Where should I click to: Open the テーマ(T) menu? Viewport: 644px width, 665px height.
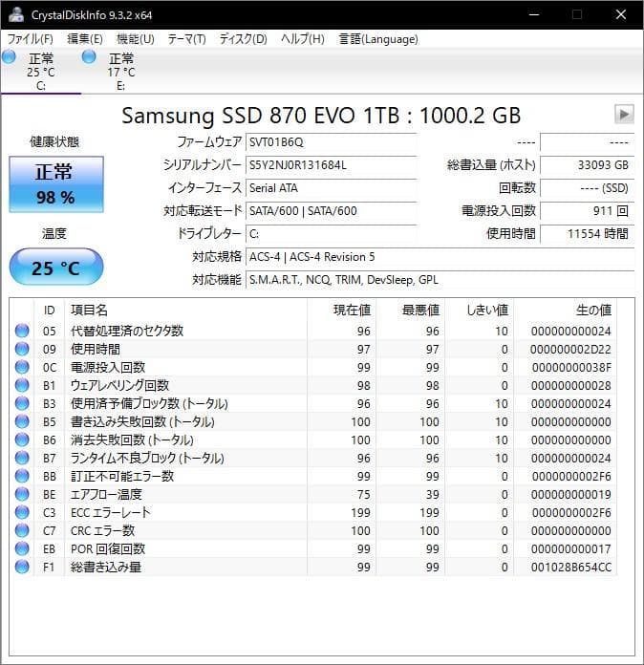pos(186,39)
